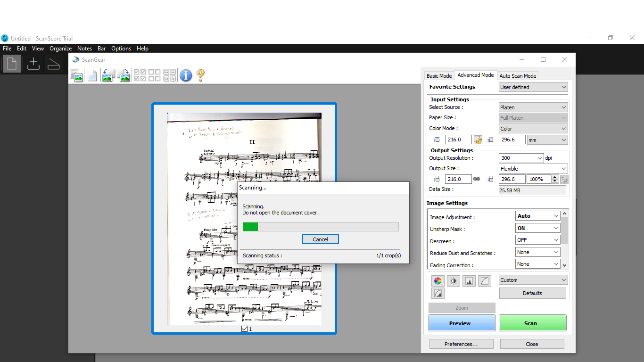Viewport: 644px width, 362px height.
Task: Click the deselect all frames icon
Action: coord(155,75)
